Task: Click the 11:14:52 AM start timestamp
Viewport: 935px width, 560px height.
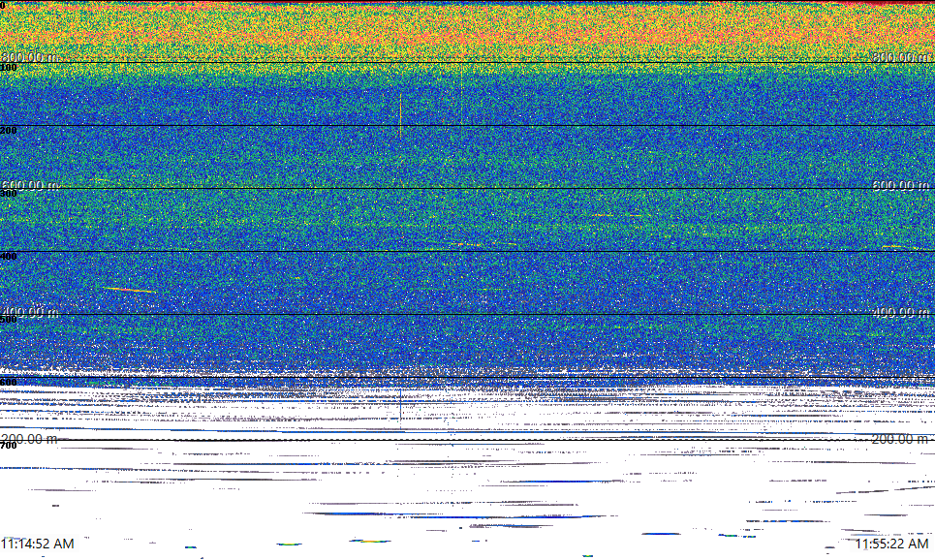Action: point(38,544)
